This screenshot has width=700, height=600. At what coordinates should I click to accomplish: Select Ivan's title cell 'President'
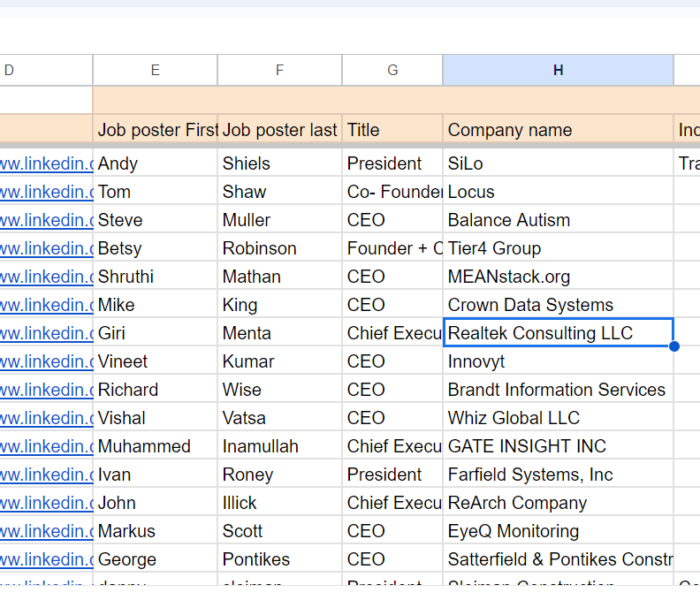click(x=392, y=474)
